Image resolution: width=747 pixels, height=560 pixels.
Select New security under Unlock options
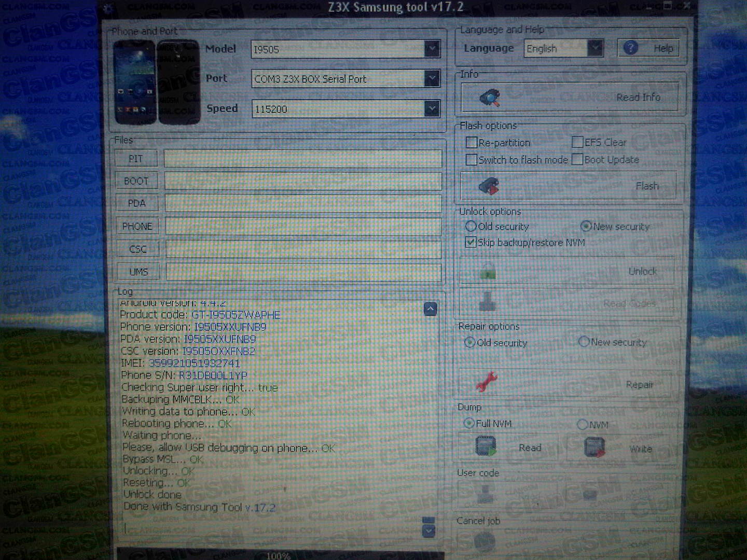(x=586, y=226)
